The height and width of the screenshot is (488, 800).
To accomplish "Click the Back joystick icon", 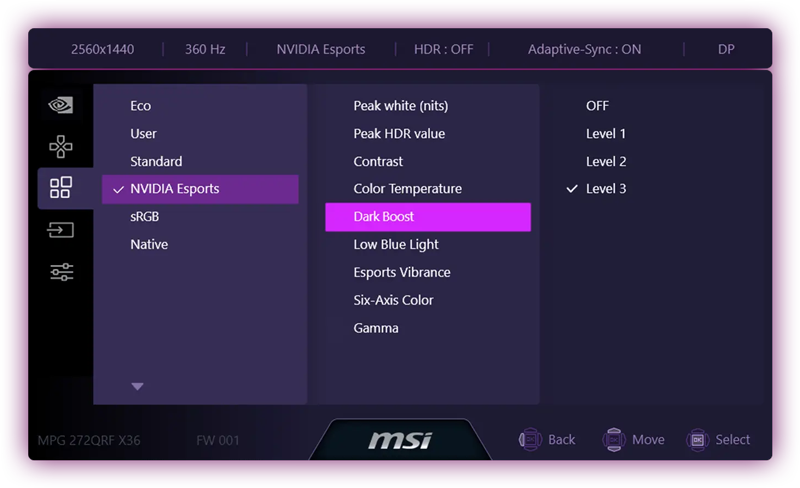I will tap(531, 440).
